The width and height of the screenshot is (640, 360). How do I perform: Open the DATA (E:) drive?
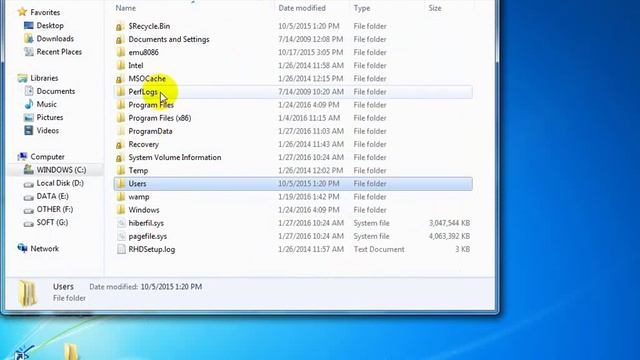[x=52, y=196]
